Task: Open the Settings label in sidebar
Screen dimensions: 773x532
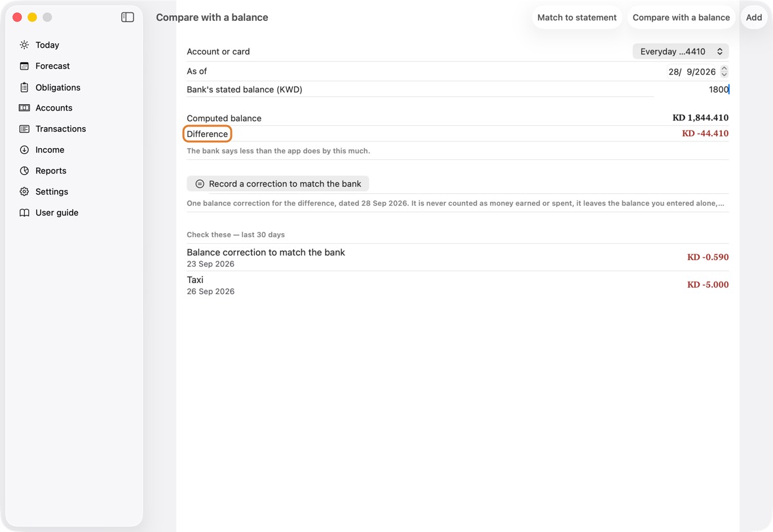Action: [52, 192]
